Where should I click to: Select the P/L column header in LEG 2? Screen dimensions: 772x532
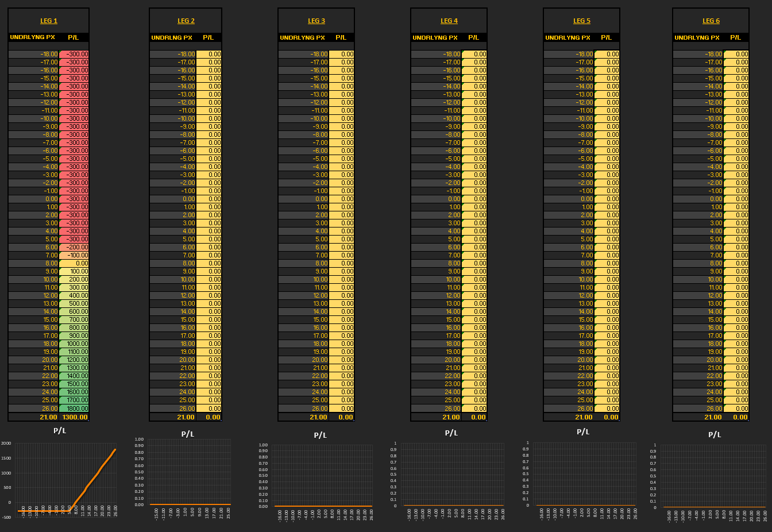pos(209,37)
